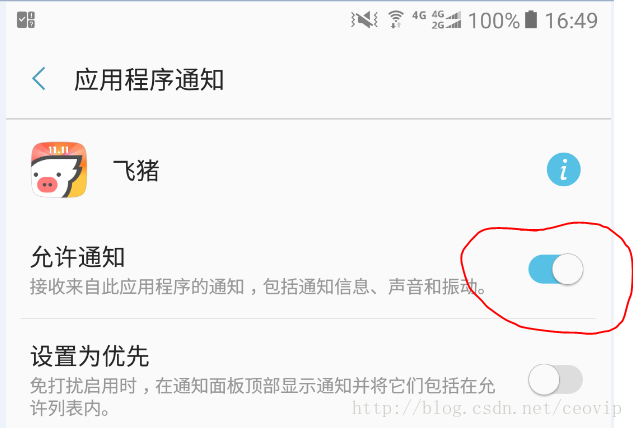Tap the 100% battery percentage text
Screen dimensions: 633x428
coord(494,21)
